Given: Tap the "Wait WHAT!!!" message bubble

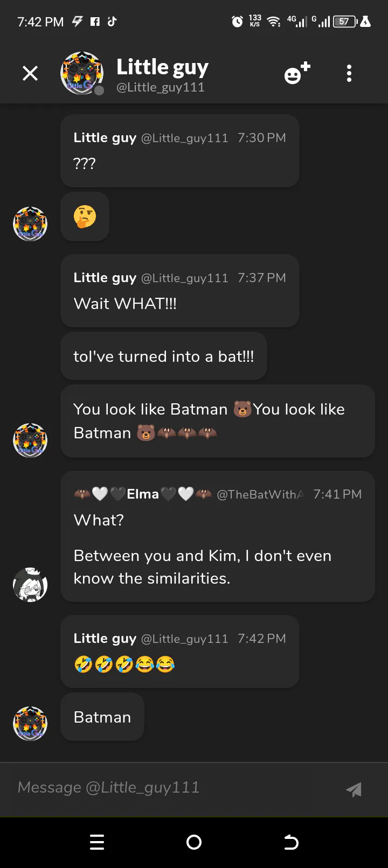Looking at the screenshot, I should tap(125, 304).
